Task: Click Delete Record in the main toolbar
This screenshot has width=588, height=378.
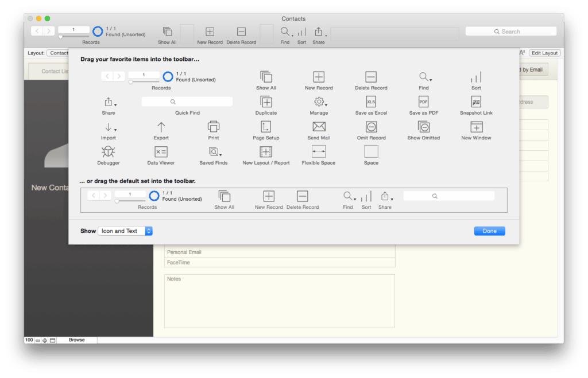Action: (x=241, y=35)
